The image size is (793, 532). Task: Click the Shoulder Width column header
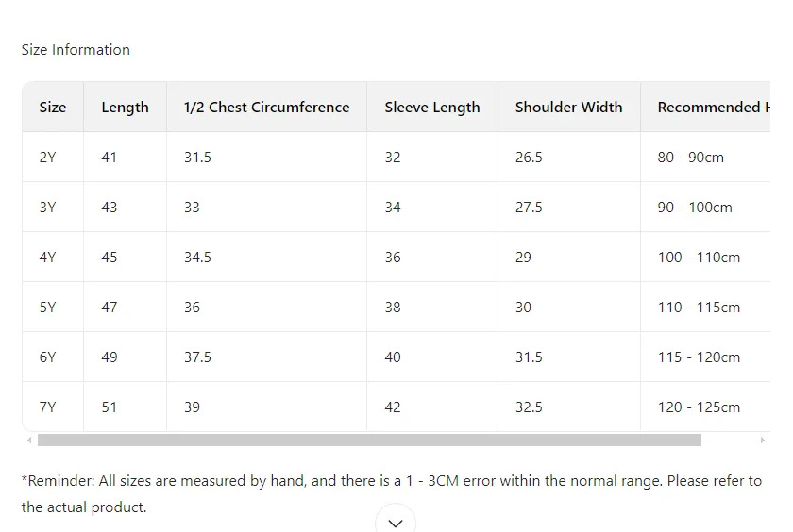coord(568,108)
